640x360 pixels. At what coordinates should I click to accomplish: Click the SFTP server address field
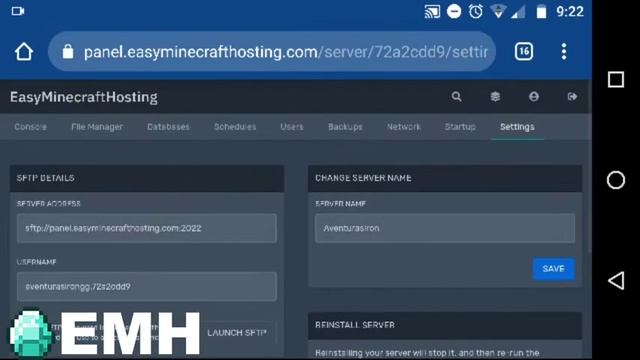pyautogui.click(x=147, y=228)
